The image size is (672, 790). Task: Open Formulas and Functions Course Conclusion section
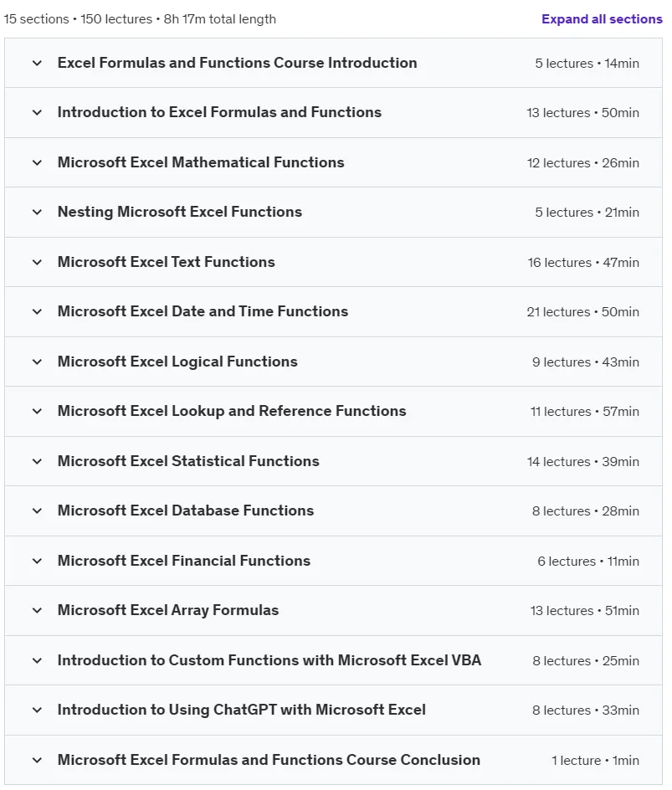coord(269,760)
